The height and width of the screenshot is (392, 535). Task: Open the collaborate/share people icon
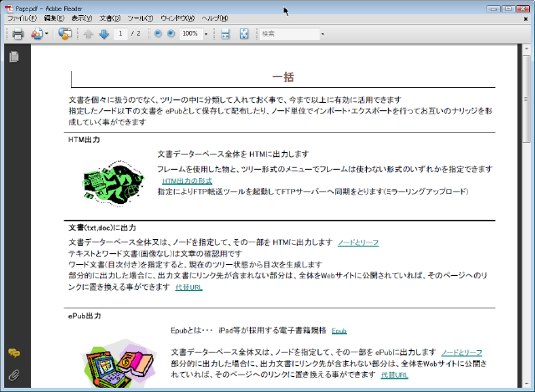pos(37,33)
